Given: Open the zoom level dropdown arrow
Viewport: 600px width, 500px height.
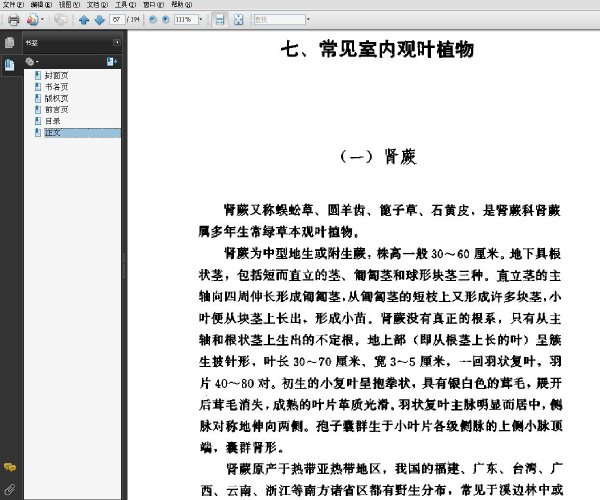Looking at the screenshot, I should pos(201,20).
